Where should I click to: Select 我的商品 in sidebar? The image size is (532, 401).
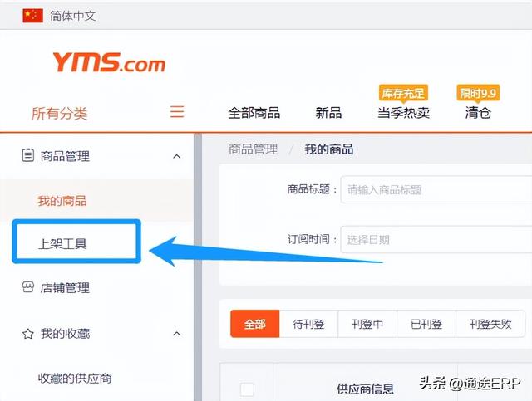pos(62,201)
